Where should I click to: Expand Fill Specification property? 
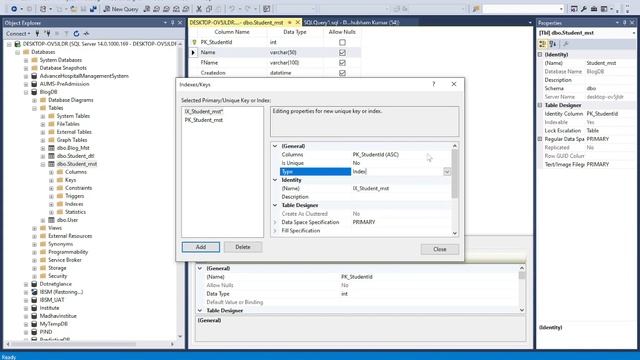tap(275, 231)
